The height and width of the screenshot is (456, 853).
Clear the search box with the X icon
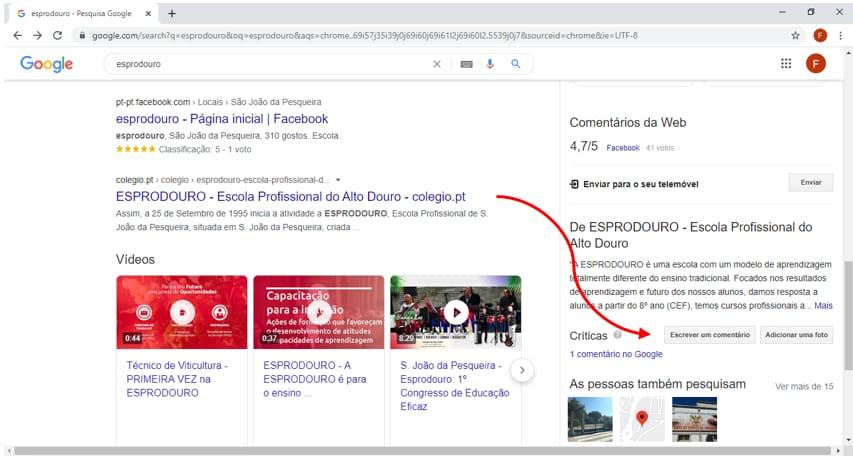pyautogui.click(x=437, y=64)
